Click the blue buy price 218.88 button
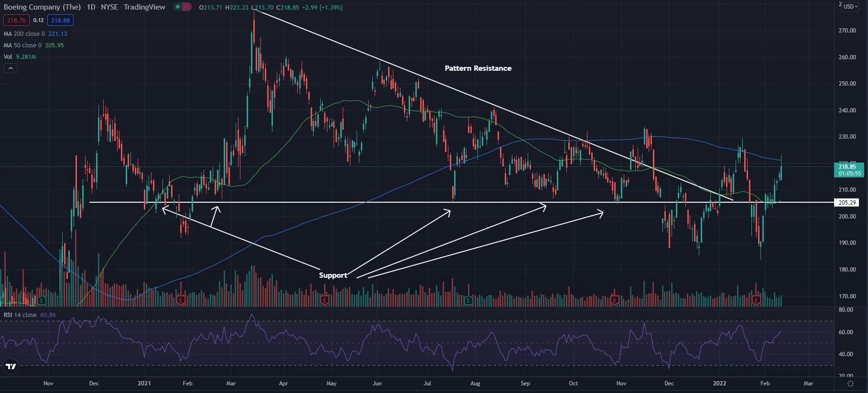This screenshot has width=868, height=393. [x=60, y=20]
